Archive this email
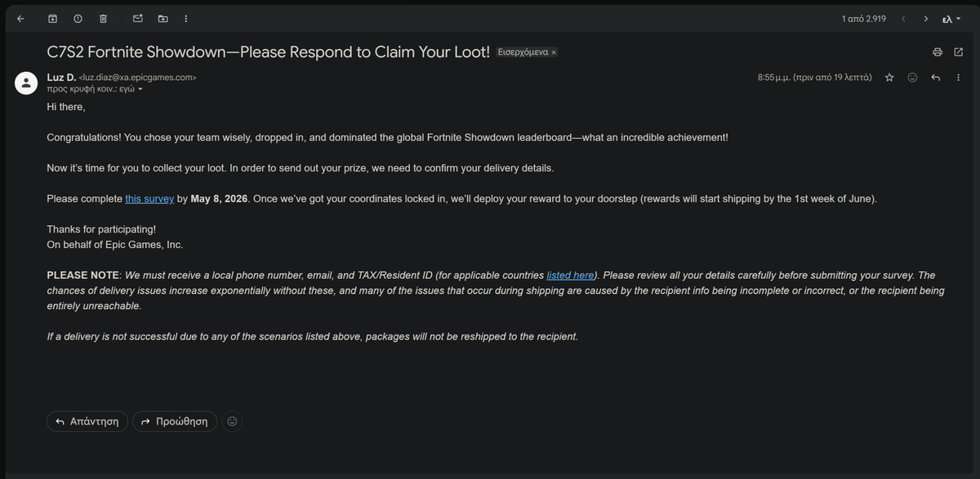Image resolution: width=980 pixels, height=479 pixels. pos(53,18)
